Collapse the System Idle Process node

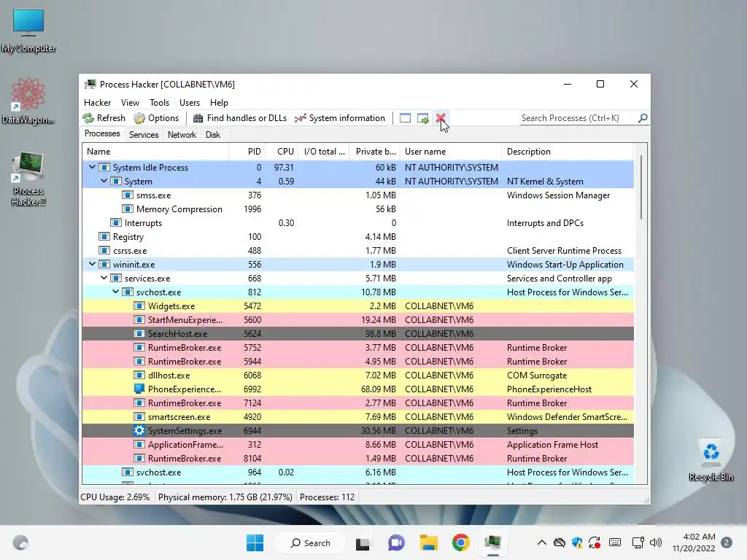pos(92,167)
